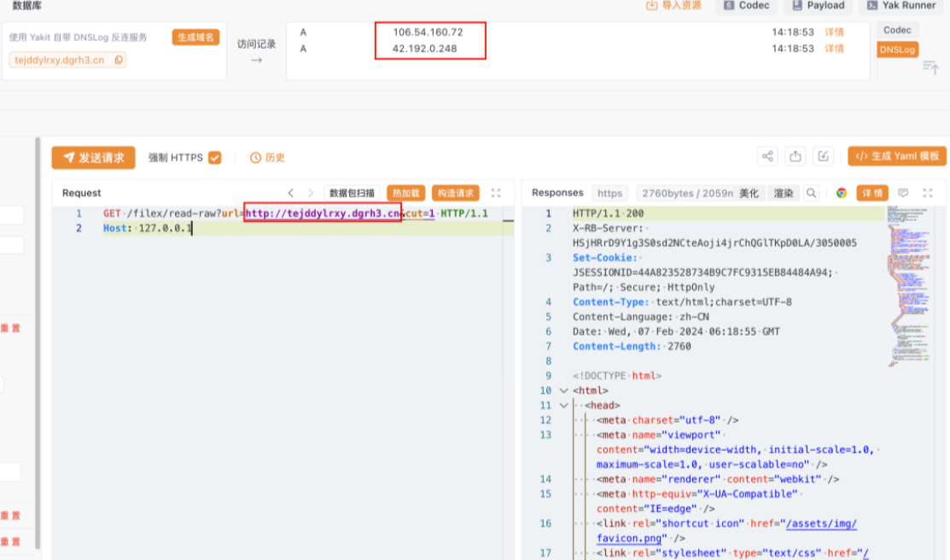This screenshot has height=560, width=950.
Task: Click 生成 Yaml 模板 button
Action: pos(897,156)
